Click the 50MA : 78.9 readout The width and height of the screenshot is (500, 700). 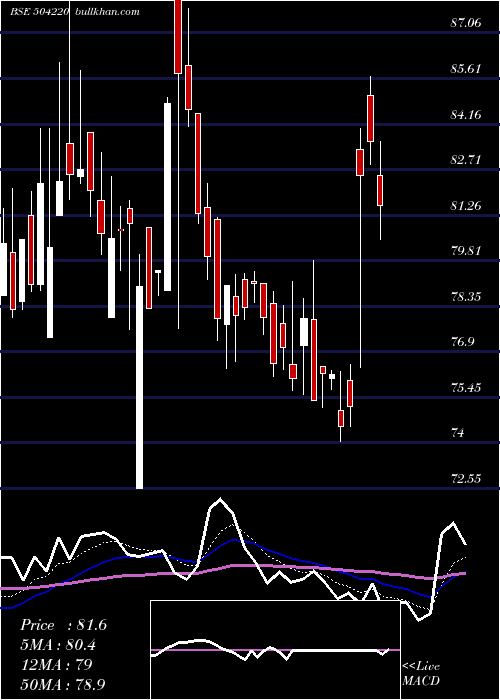[63, 684]
